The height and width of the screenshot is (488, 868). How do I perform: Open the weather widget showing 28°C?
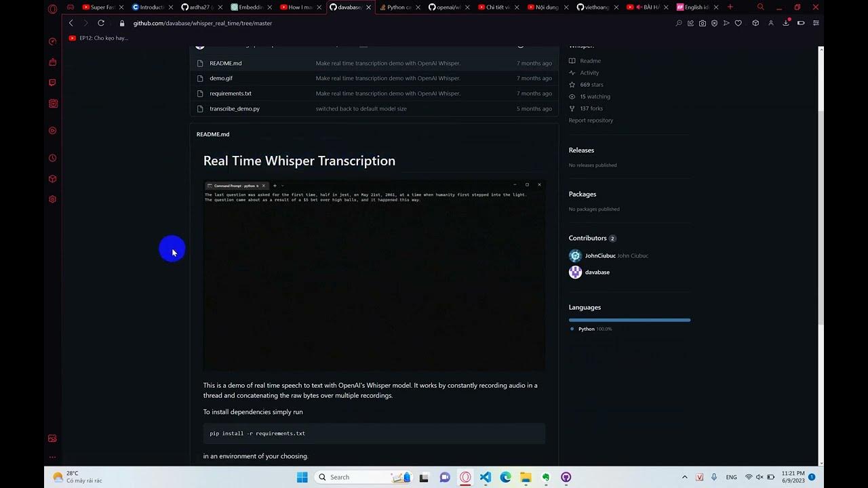(77, 477)
